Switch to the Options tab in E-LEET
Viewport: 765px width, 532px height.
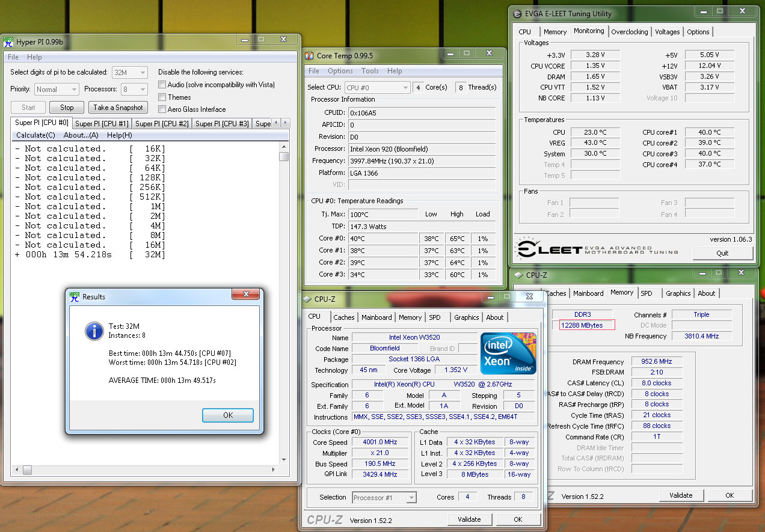tap(698, 32)
